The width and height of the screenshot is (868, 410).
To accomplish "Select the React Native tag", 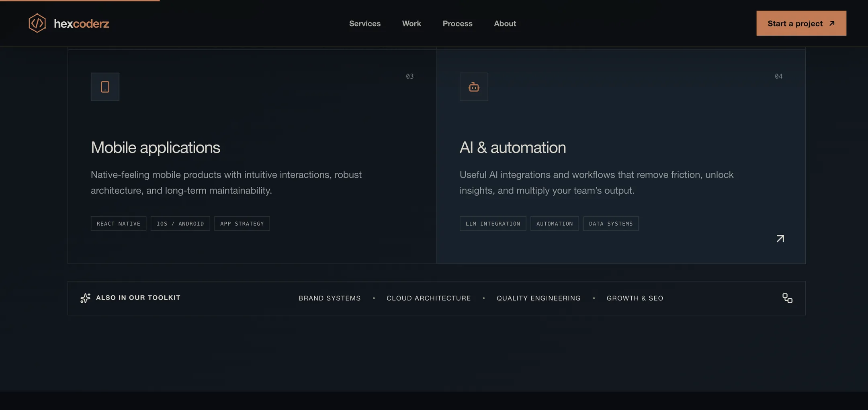I will (x=119, y=224).
